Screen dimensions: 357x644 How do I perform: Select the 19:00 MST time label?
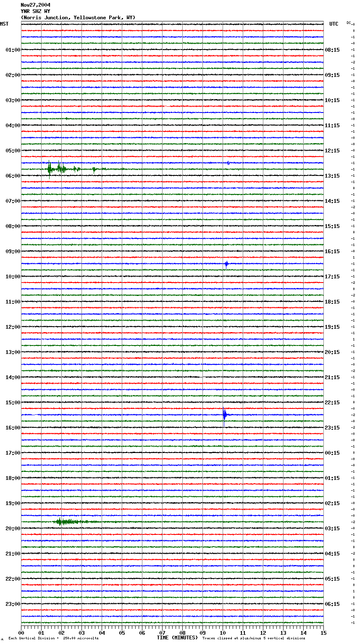click(13, 503)
